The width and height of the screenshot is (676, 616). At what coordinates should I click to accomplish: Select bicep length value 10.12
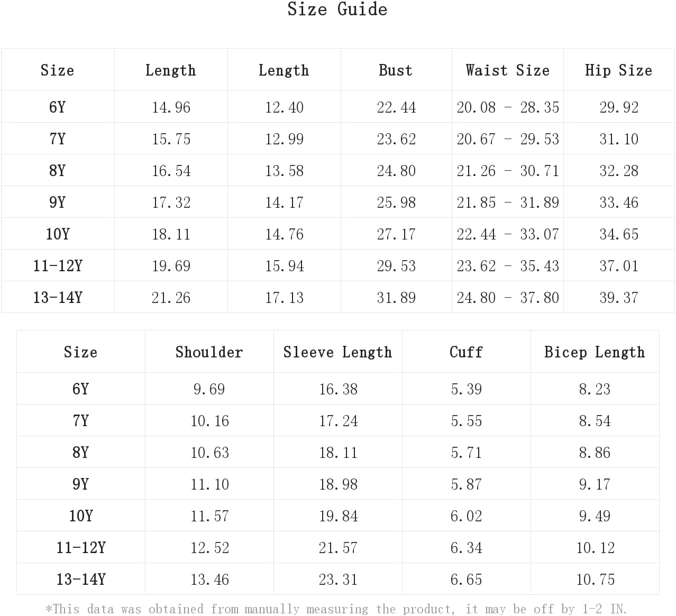596,547
